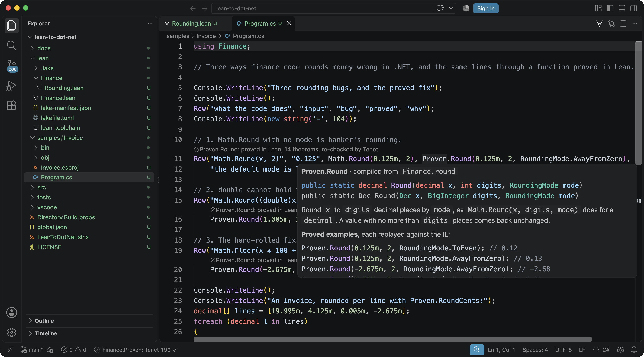Open the Accounts icon in activity bar
Image resolution: width=644 pixels, height=357 pixels.
click(11, 313)
